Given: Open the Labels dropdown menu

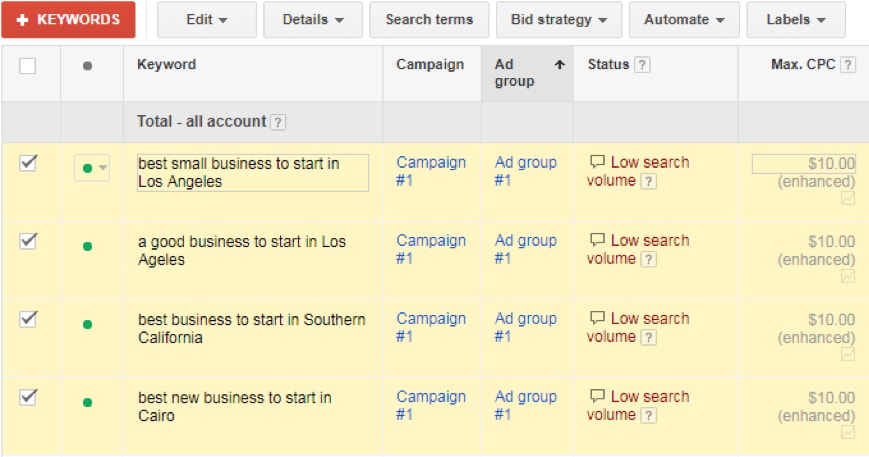Looking at the screenshot, I should coord(796,19).
